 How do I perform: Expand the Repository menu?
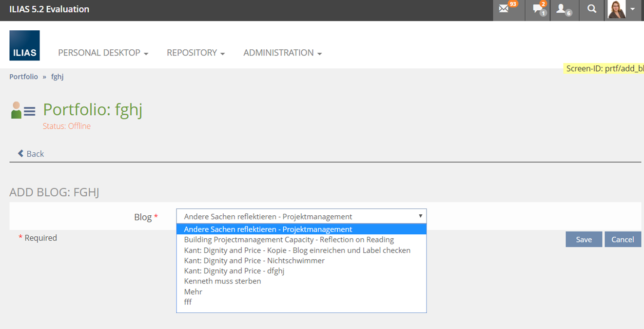[x=195, y=53]
